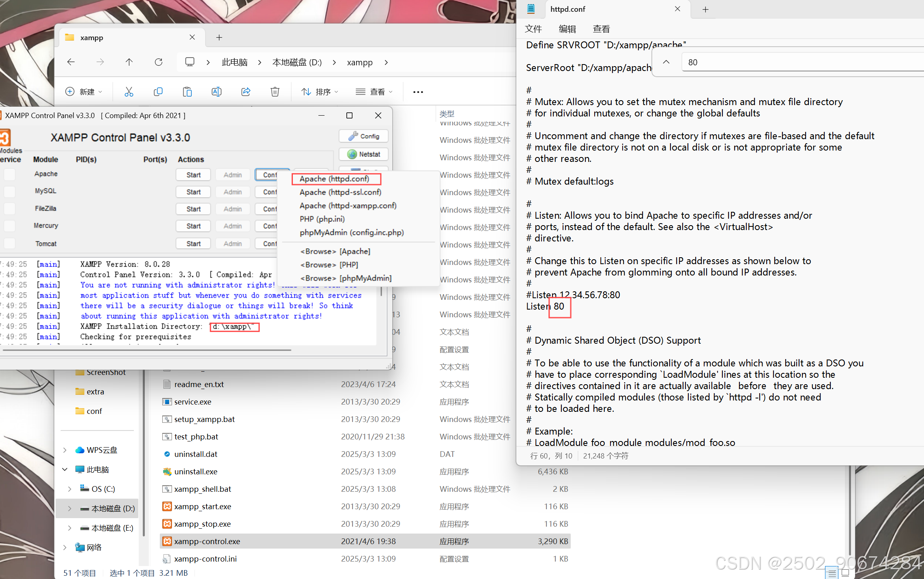The image size is (924, 579).
Task: Click the Up arrow to parent folder
Action: click(129, 62)
